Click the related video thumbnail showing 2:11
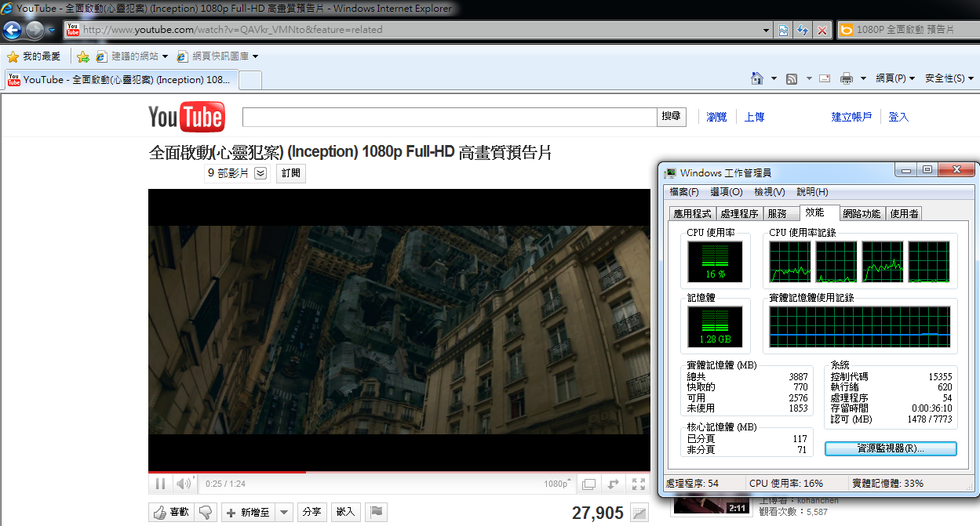The width and height of the screenshot is (980, 526). point(712,507)
